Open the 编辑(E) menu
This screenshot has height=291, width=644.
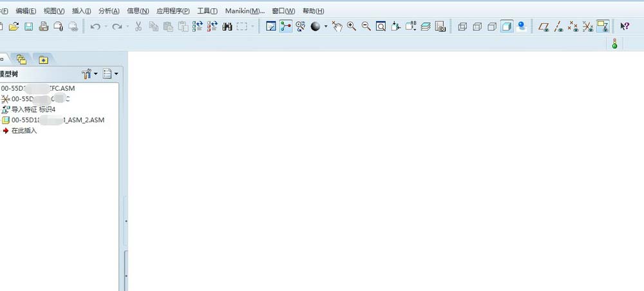coord(26,11)
